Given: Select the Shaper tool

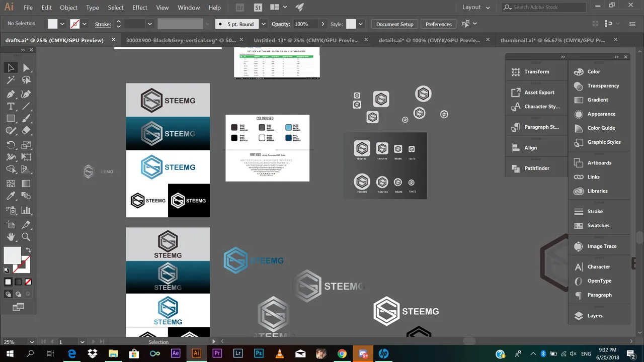Looking at the screenshot, I should point(11,131).
